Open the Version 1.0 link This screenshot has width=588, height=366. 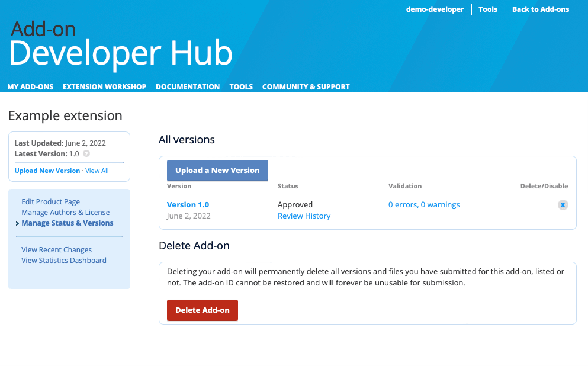tap(188, 205)
